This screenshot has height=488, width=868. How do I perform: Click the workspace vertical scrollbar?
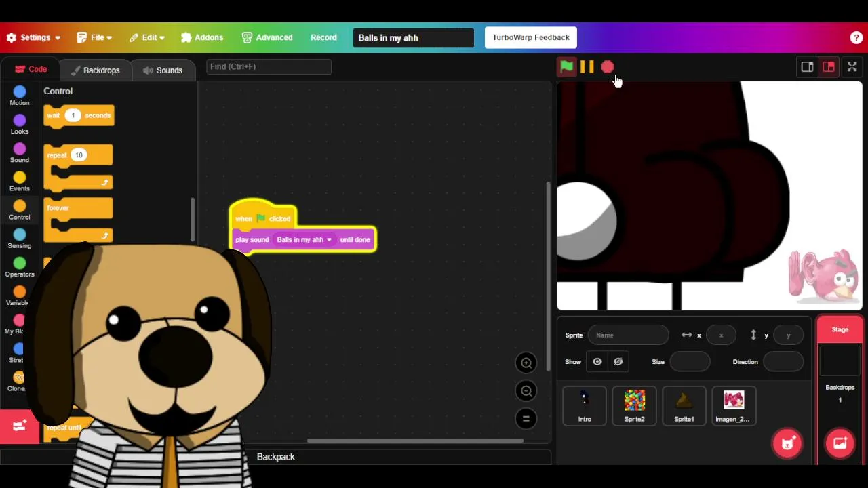tap(547, 277)
